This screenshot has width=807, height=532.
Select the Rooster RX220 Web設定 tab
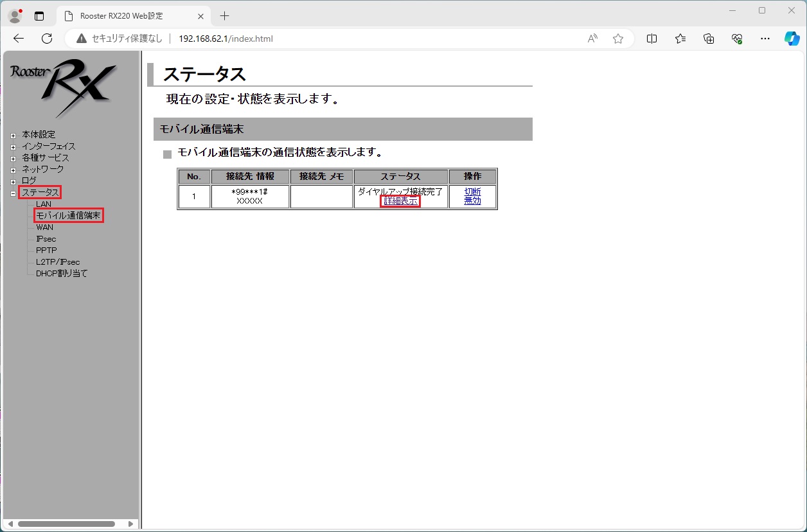(134, 16)
